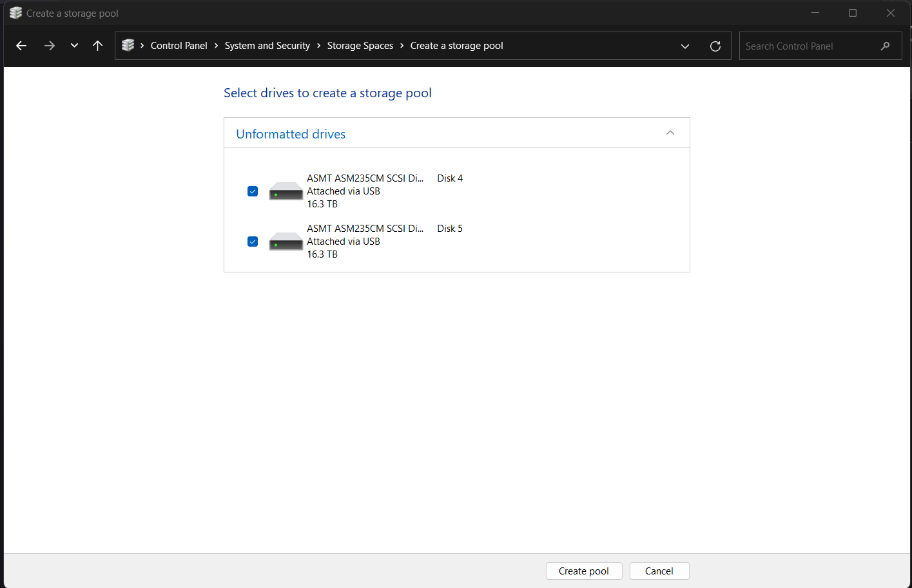
Task: Refresh the Control Panel page
Action: 715,46
